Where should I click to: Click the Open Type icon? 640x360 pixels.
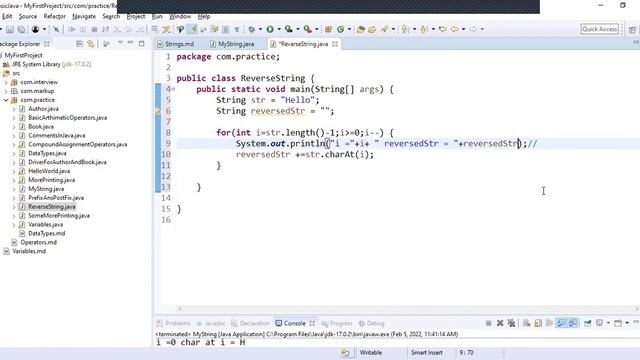[x=360, y=29]
